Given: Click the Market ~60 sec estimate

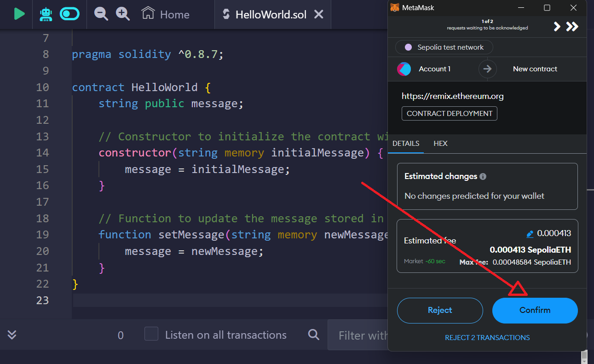Looking at the screenshot, I should pyautogui.click(x=425, y=261).
